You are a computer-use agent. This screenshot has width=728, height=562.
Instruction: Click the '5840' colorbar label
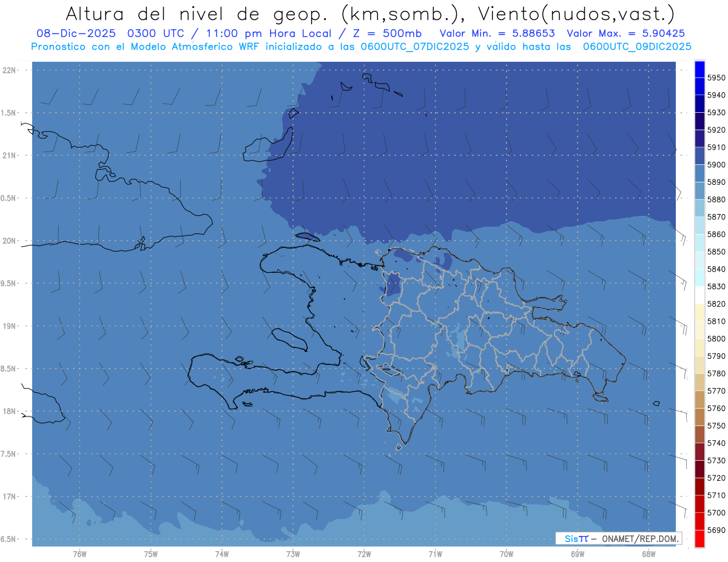[x=716, y=269]
